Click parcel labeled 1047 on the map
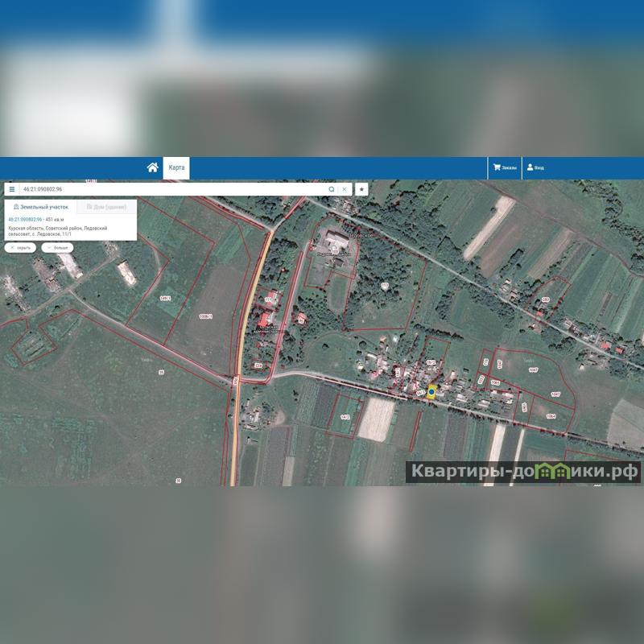Screen dimensions: 644x644 [533, 370]
